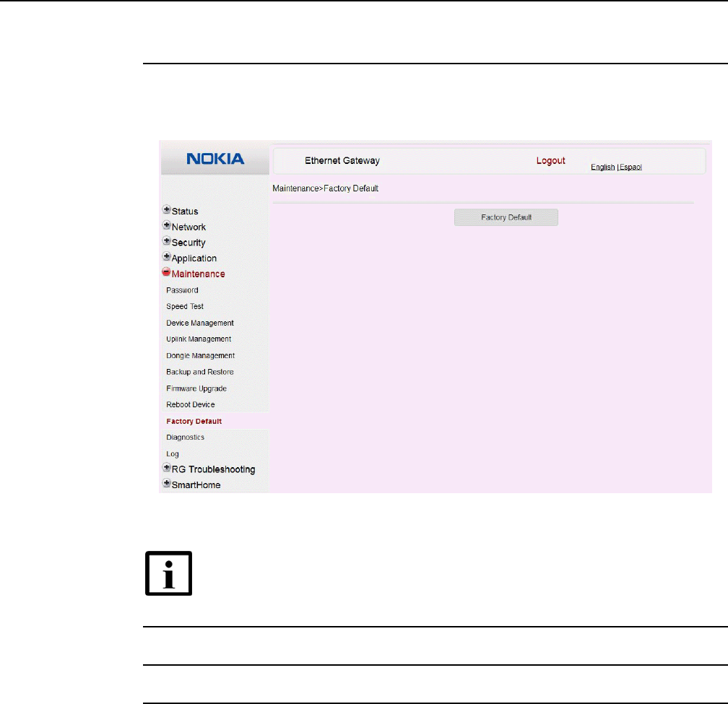Open Device Management in sidebar

pyautogui.click(x=200, y=323)
